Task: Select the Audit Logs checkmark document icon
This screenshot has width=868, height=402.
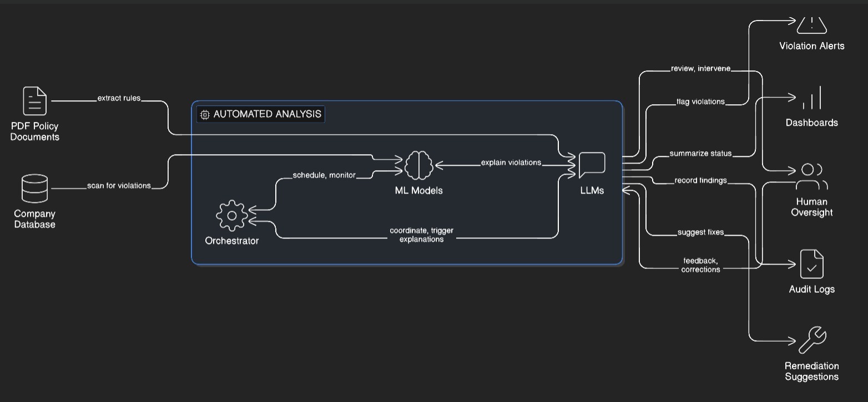Action: (812, 263)
